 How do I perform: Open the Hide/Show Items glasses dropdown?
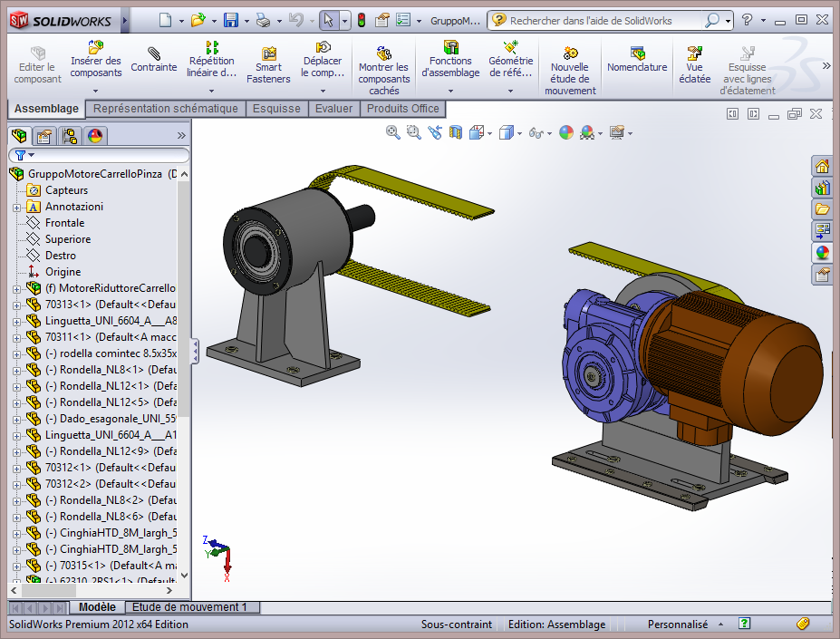pyautogui.click(x=551, y=133)
